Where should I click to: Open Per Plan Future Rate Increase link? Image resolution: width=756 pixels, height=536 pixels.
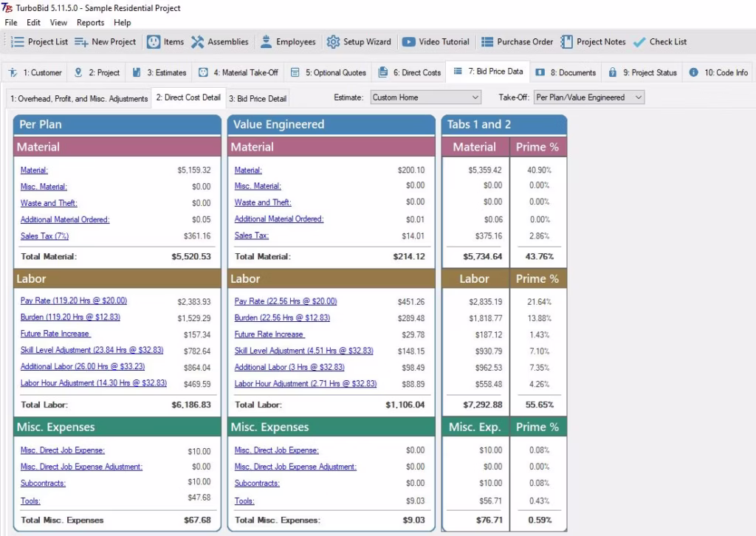point(55,333)
